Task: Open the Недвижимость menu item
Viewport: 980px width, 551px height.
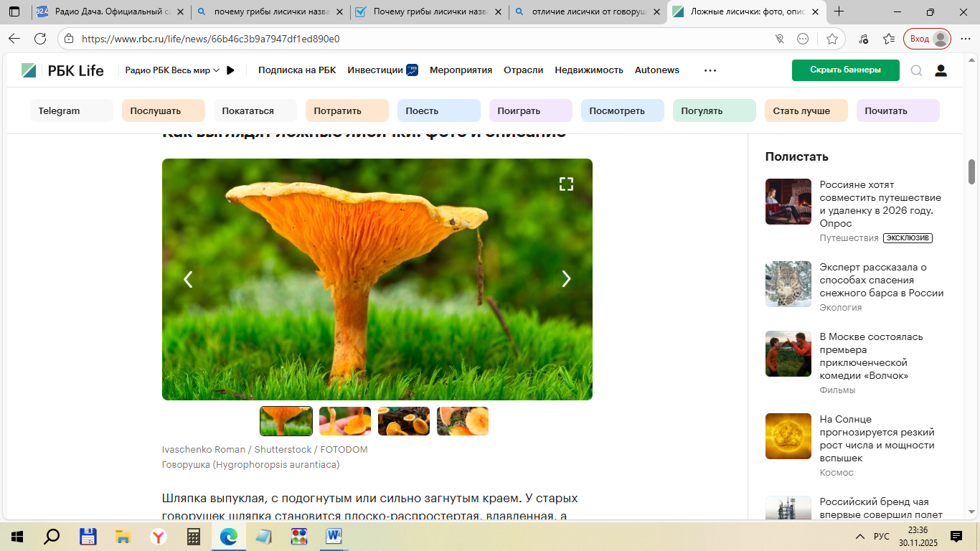Action: pyautogui.click(x=588, y=70)
